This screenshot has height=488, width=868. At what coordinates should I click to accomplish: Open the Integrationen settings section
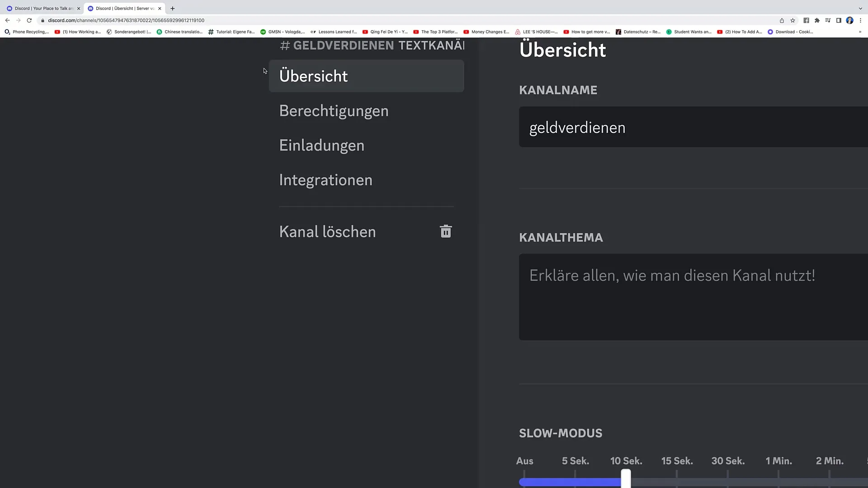point(366,180)
